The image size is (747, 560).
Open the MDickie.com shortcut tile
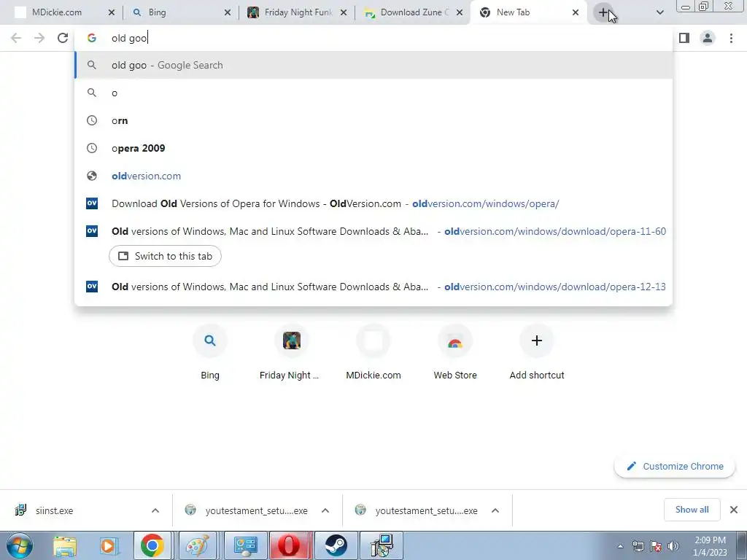click(x=373, y=353)
